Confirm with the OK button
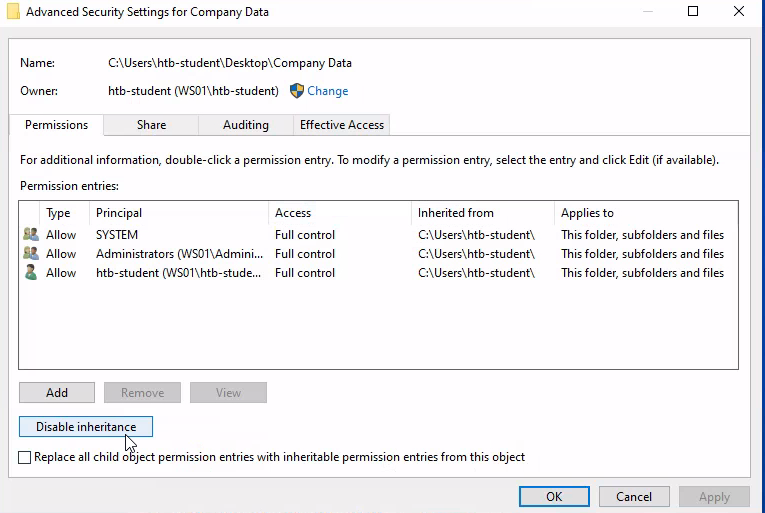765x513 pixels. pos(553,496)
